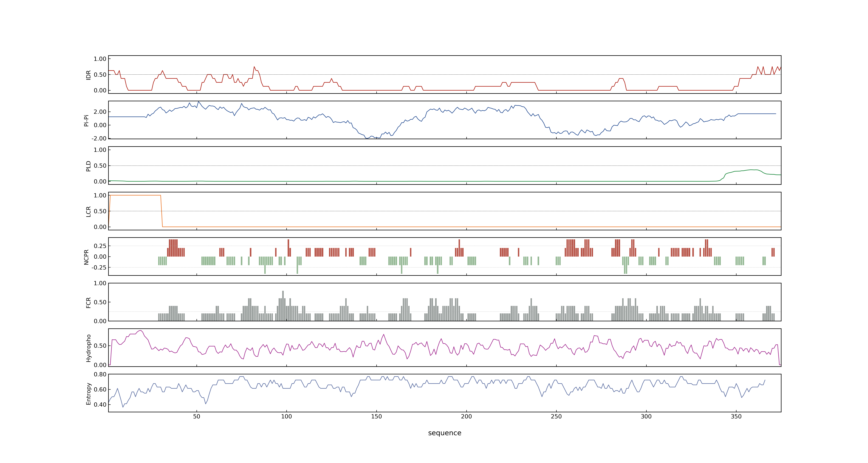Click the tallest FCR bar near sequence 100
The width and height of the screenshot is (868, 463).
click(x=283, y=306)
